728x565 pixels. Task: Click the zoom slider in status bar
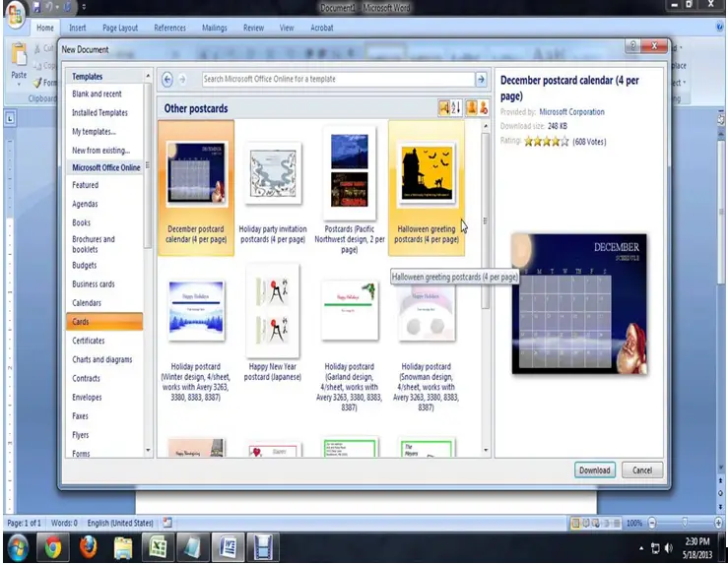tap(685, 524)
